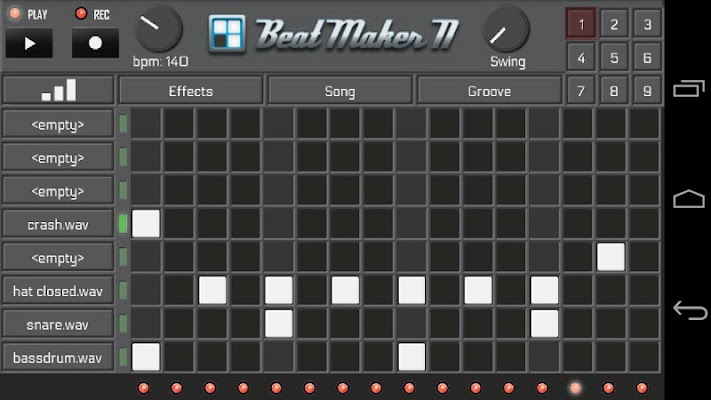Image resolution: width=711 pixels, height=400 pixels.
Task: Click the red PLAY status LED
Action: pyautogui.click(x=15, y=14)
